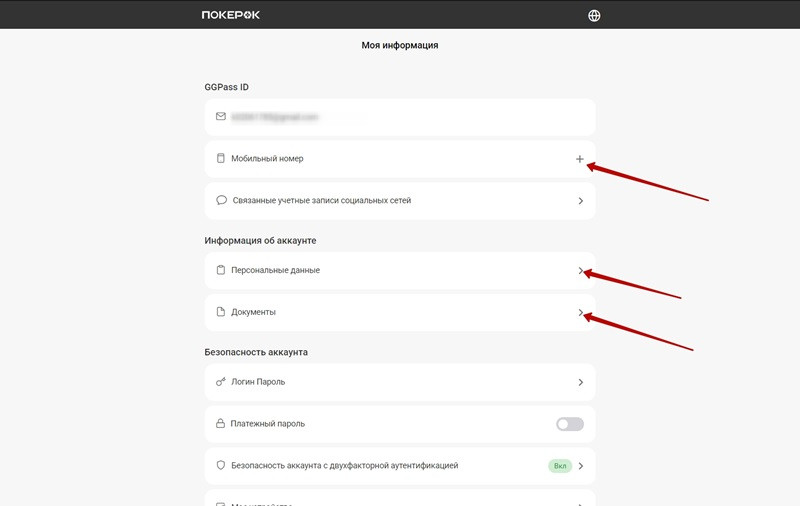Click the padlock icon beside Платежный пароль
Viewport: 800px width, 506px height.
point(221,424)
